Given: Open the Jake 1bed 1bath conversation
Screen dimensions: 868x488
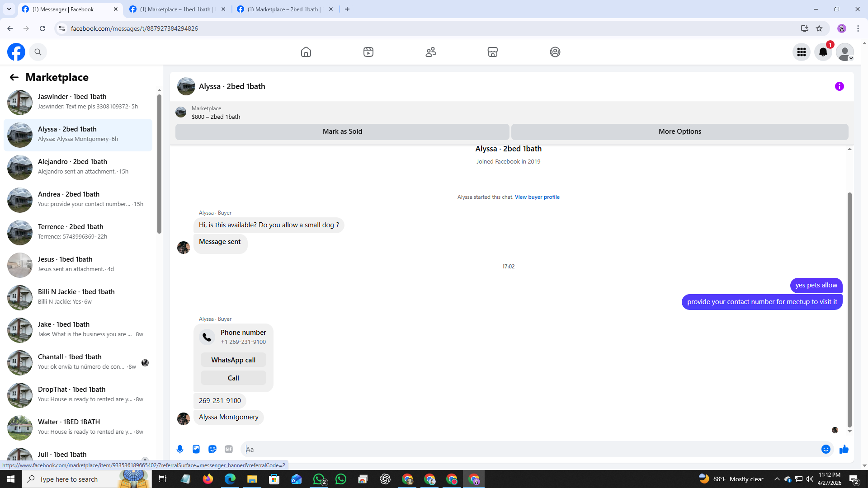Looking at the screenshot, I should [78, 330].
